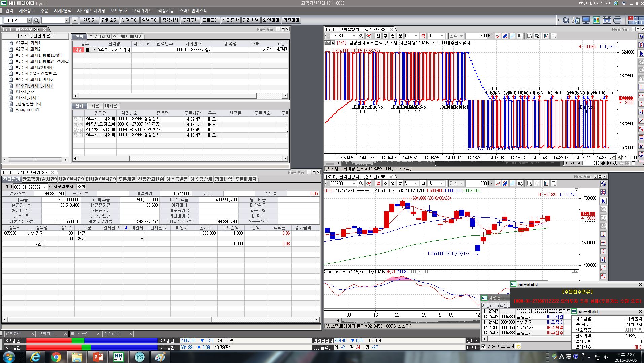
Task: Select #4주차_과제2_예제7 in the strategy list
Action: click(34, 86)
